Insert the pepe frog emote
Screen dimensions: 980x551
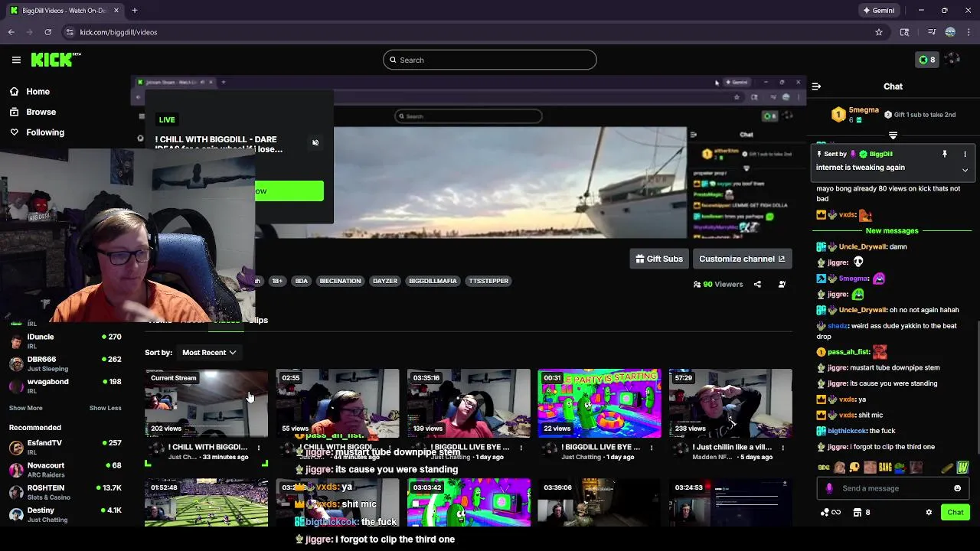(x=900, y=467)
